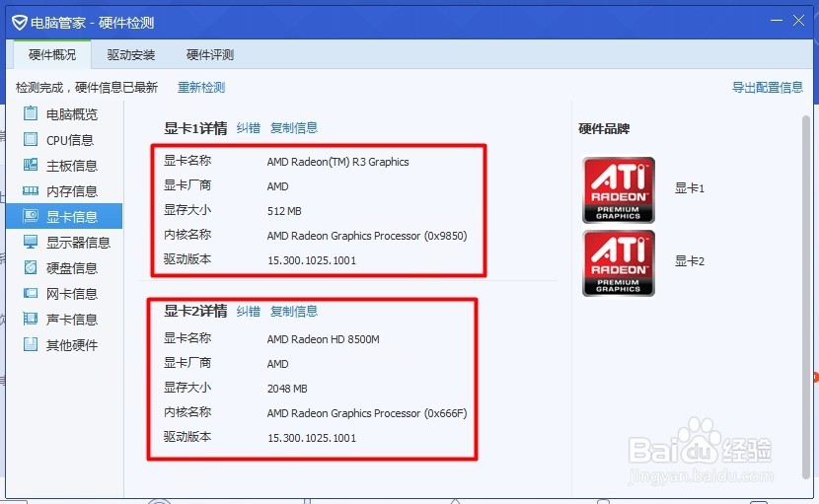Select the 显示器信息 monitor icon
This screenshot has height=504, width=819.
(x=31, y=242)
